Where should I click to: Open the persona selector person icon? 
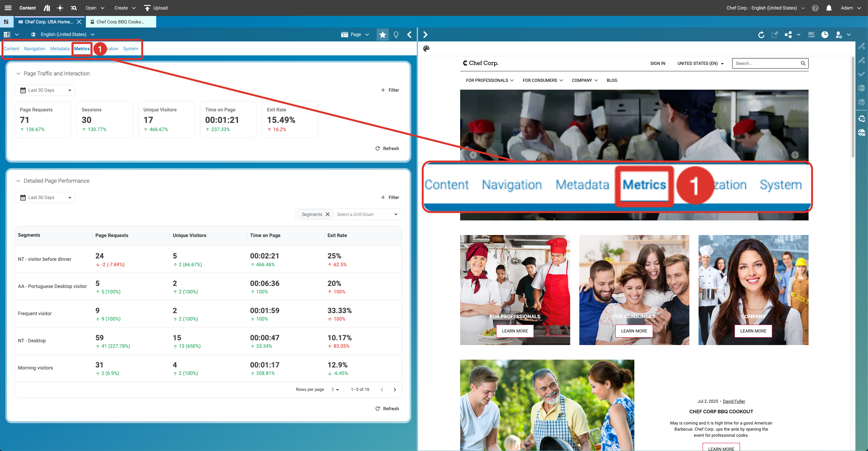pyautogui.click(x=838, y=35)
